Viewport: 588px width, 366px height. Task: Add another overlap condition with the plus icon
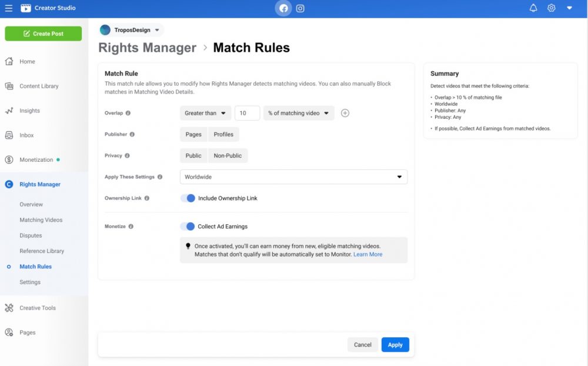click(345, 112)
